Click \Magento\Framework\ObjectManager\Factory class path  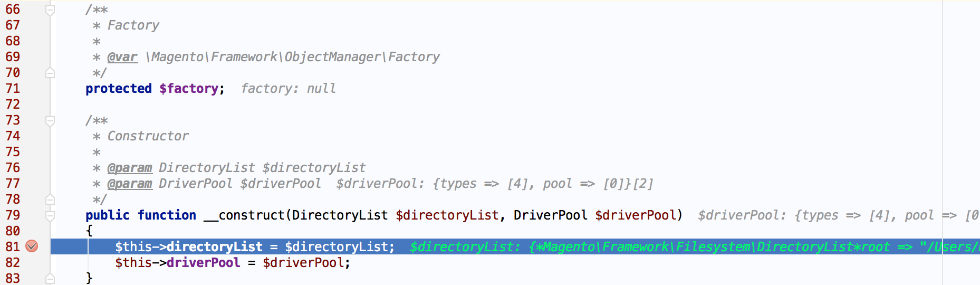[293, 57]
